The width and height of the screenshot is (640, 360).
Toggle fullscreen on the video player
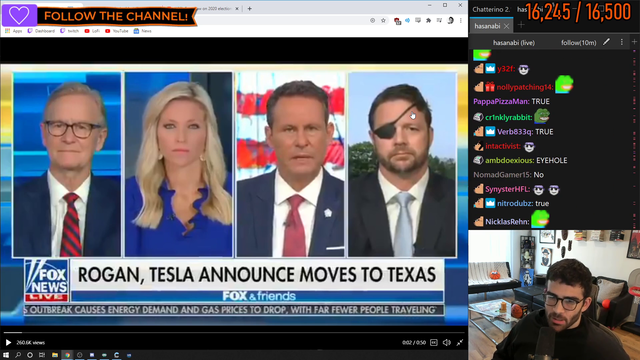coord(460,342)
